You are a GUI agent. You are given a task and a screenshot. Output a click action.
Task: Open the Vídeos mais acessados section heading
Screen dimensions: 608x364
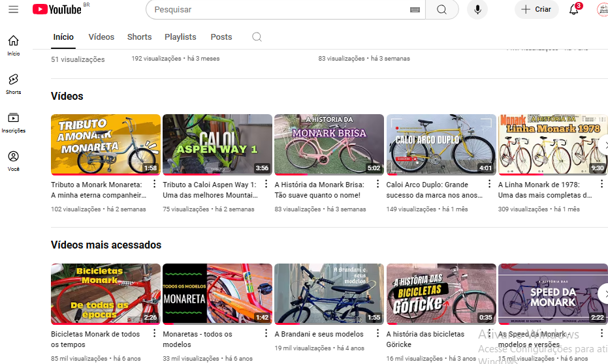[106, 245]
